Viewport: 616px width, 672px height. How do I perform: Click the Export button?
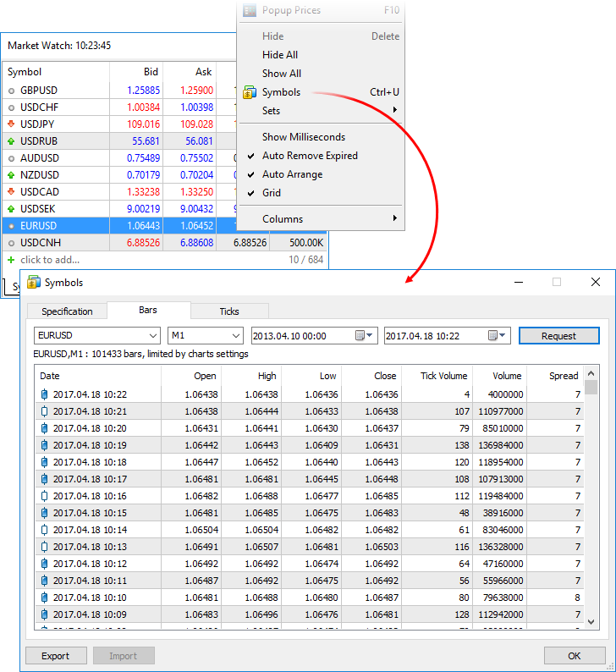(x=56, y=656)
